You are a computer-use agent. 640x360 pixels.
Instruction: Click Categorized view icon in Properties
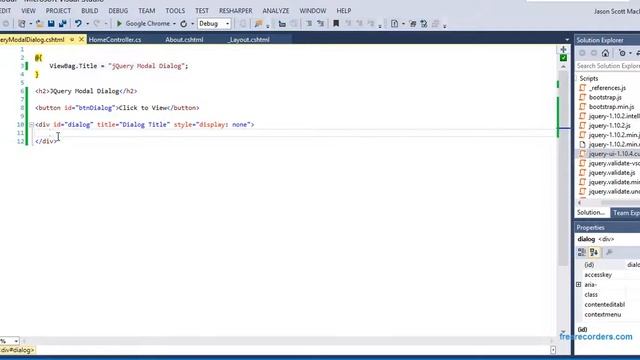[582, 252]
